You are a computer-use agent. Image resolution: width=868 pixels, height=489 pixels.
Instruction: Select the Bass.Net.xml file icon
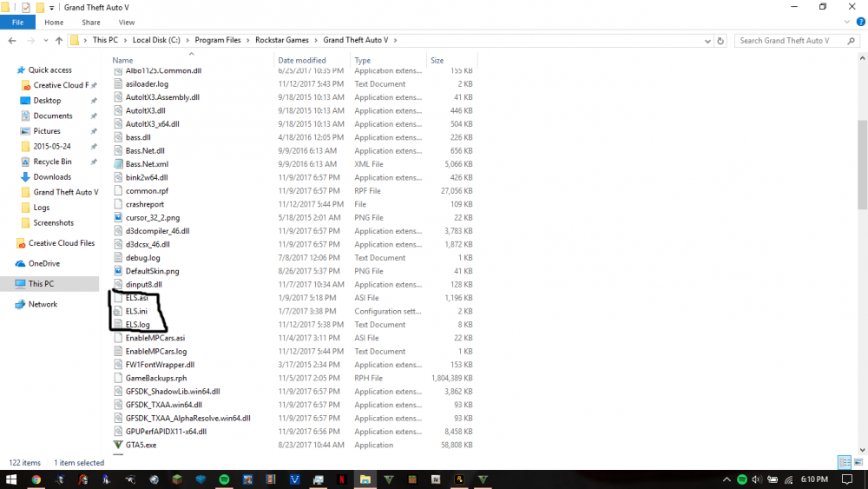(x=118, y=164)
